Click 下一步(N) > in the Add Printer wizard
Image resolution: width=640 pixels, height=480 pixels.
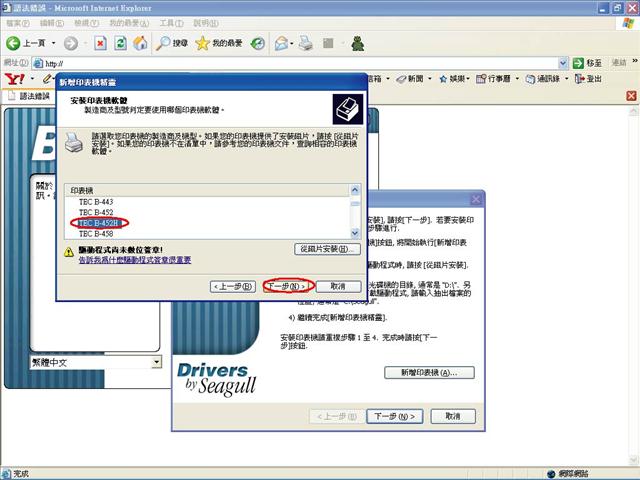click(x=287, y=287)
